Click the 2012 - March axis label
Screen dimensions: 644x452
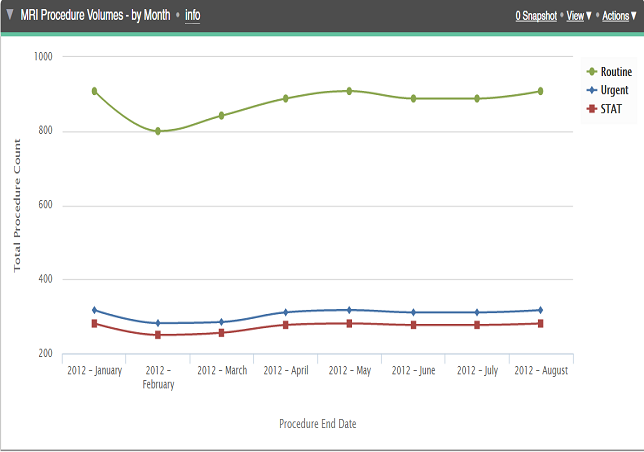(x=222, y=370)
